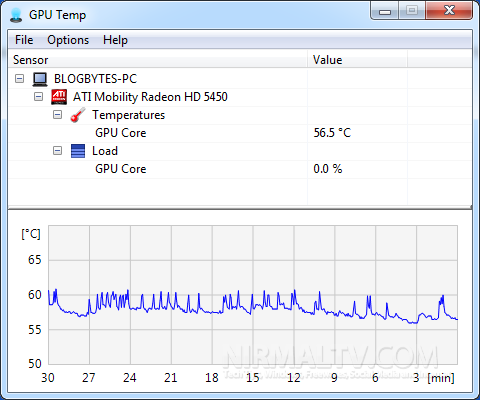Click the ATI Radeon logo icon
The width and height of the screenshot is (480, 400).
[59, 97]
